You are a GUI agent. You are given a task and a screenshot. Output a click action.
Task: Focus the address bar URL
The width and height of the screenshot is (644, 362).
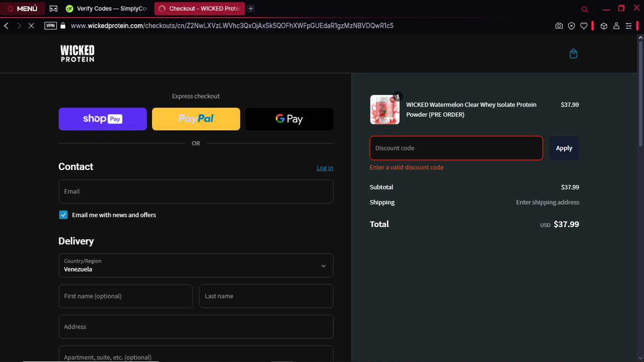tap(232, 26)
